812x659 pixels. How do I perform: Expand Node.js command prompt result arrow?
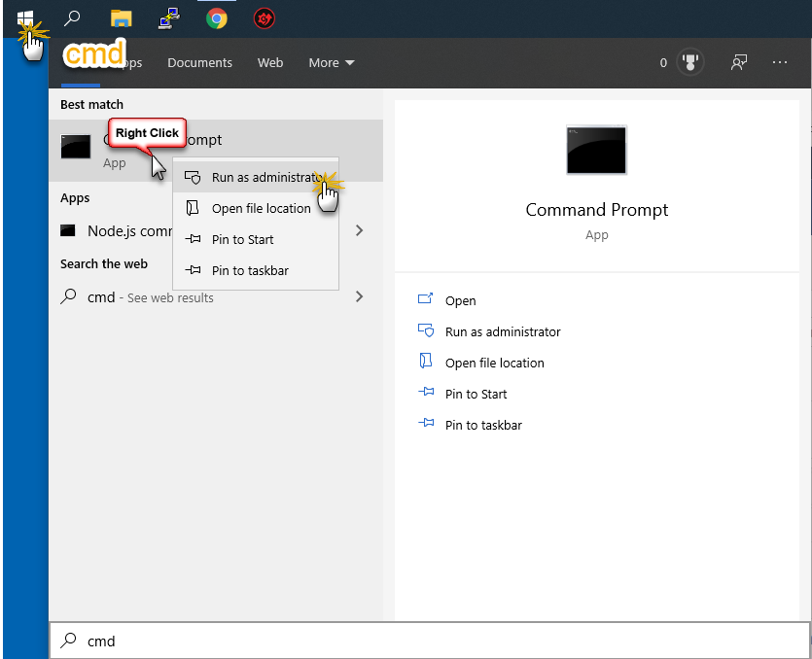pyautogui.click(x=360, y=230)
